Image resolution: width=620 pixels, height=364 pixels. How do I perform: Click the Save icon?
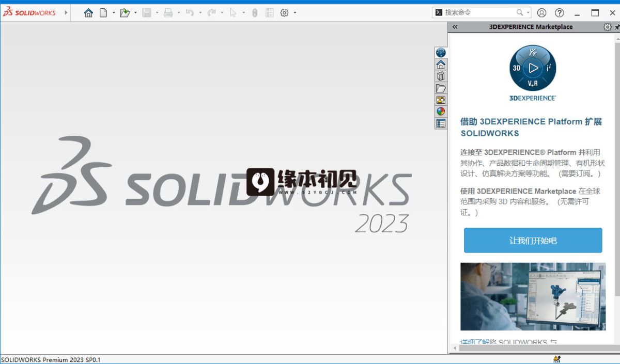point(147,13)
